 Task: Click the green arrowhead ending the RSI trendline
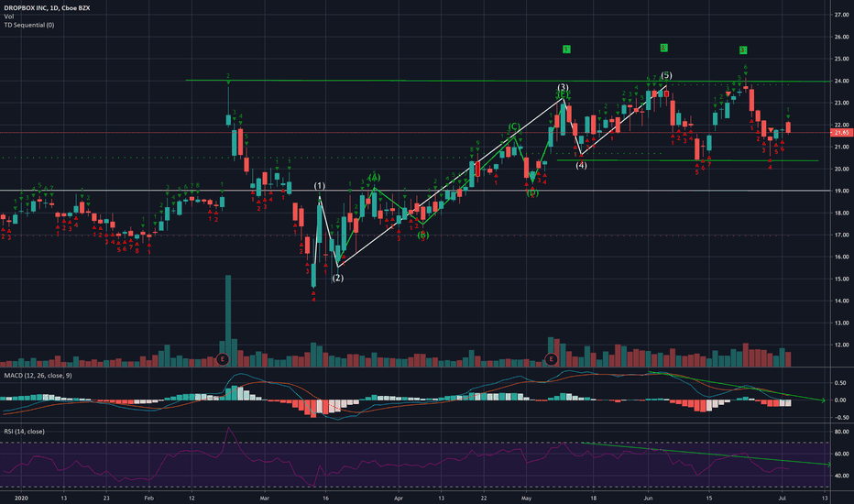click(x=827, y=465)
